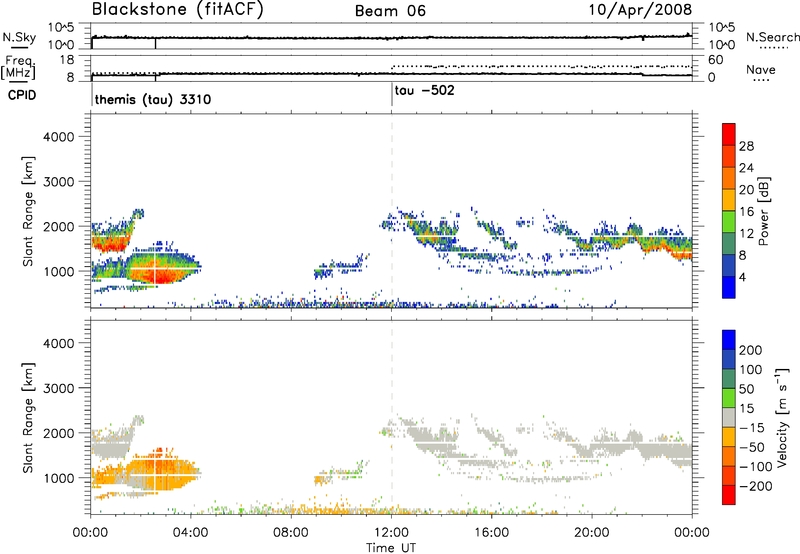The image size is (800, 554).
Task: Click the red segment of the Power colorbar
Action: point(729,135)
